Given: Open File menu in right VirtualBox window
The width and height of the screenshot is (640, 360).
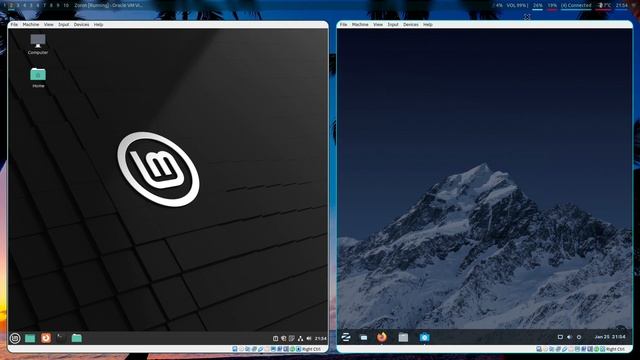Looking at the screenshot, I should 344,24.
